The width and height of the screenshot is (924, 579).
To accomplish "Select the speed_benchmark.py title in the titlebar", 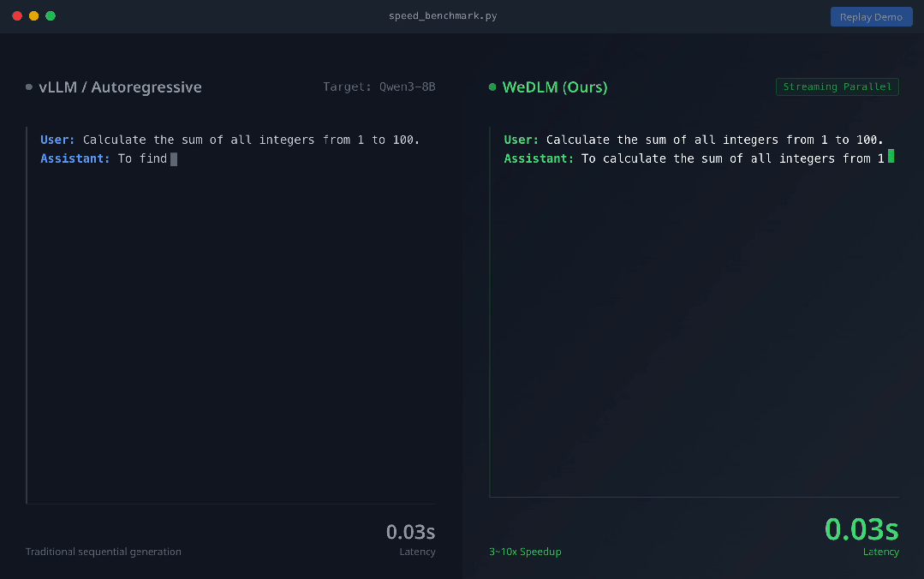I will 443,15.
